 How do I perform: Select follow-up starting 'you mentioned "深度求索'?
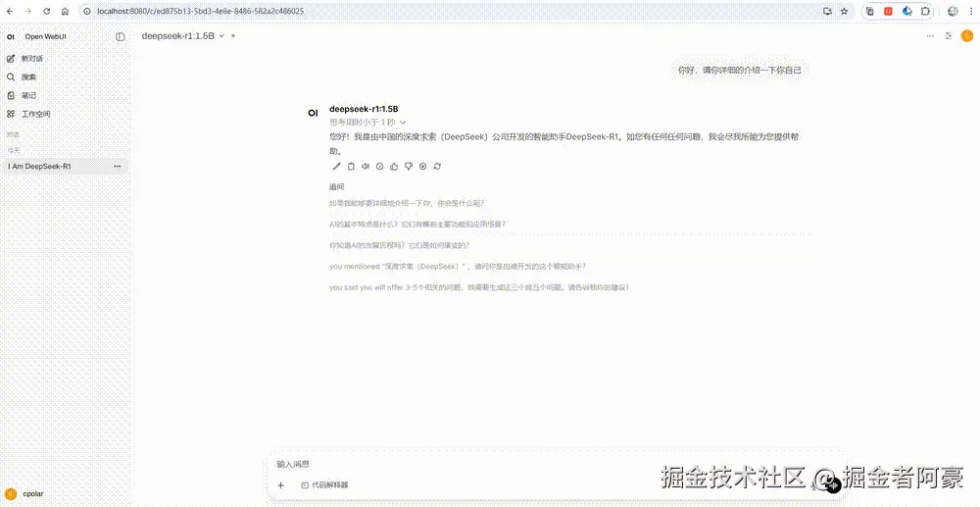point(458,267)
